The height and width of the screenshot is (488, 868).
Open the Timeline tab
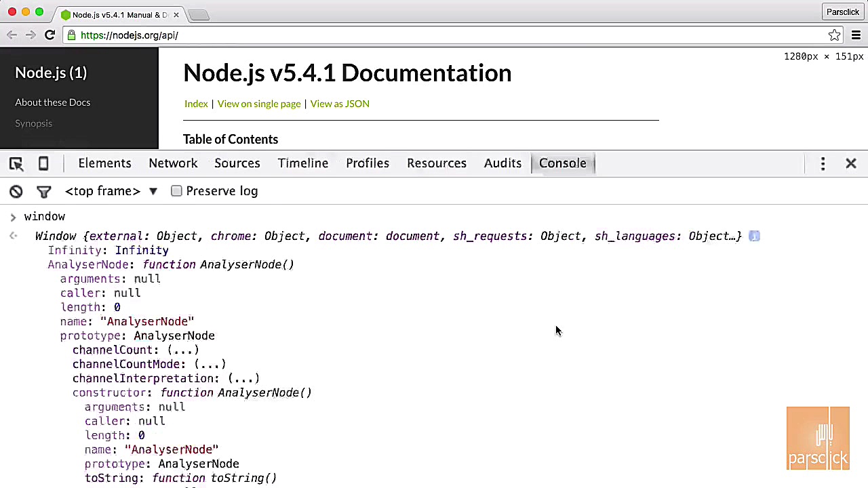[x=303, y=163]
